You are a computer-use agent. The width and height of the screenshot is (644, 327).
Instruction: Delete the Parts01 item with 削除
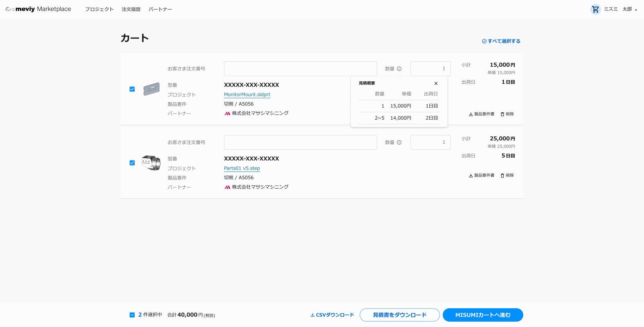point(507,176)
